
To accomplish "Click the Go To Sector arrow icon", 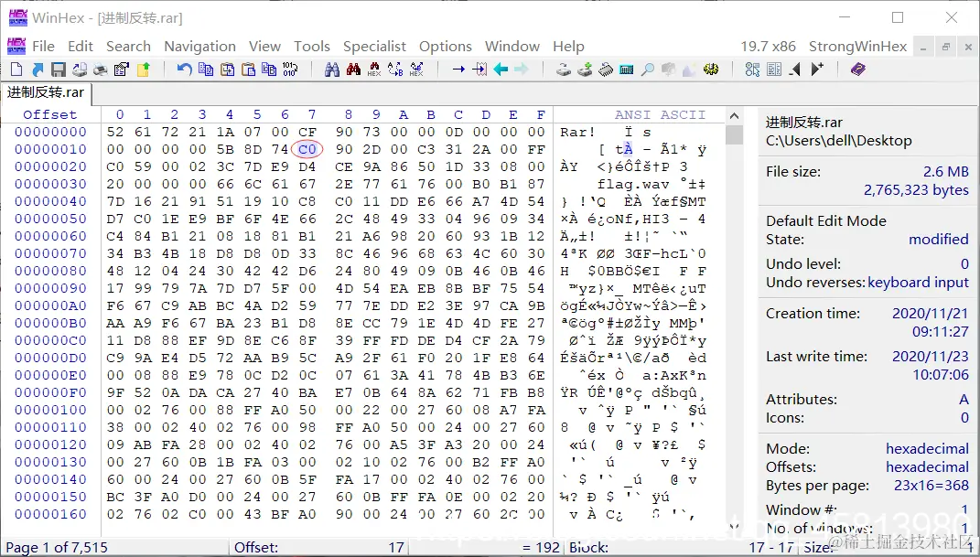I will pyautogui.click(x=479, y=70).
